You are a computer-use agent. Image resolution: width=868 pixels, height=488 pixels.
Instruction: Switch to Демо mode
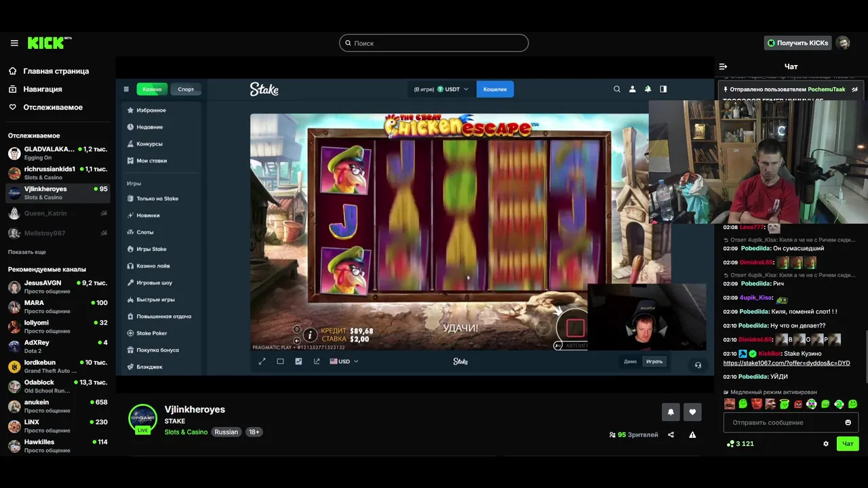coord(630,361)
